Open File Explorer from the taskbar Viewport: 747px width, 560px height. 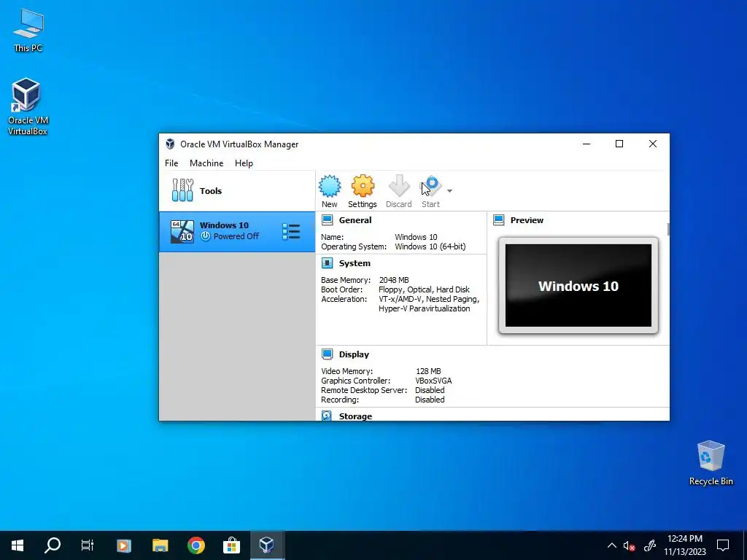160,545
